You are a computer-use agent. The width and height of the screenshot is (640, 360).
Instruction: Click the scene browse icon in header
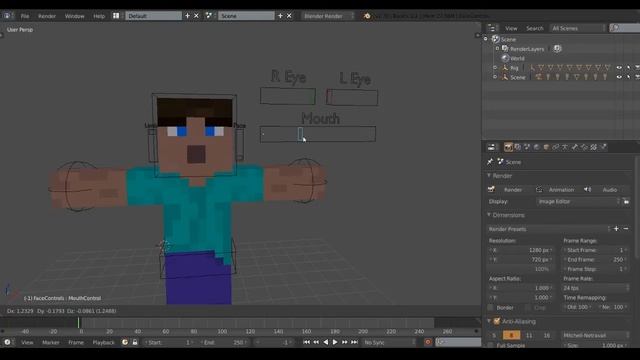pyautogui.click(x=209, y=16)
